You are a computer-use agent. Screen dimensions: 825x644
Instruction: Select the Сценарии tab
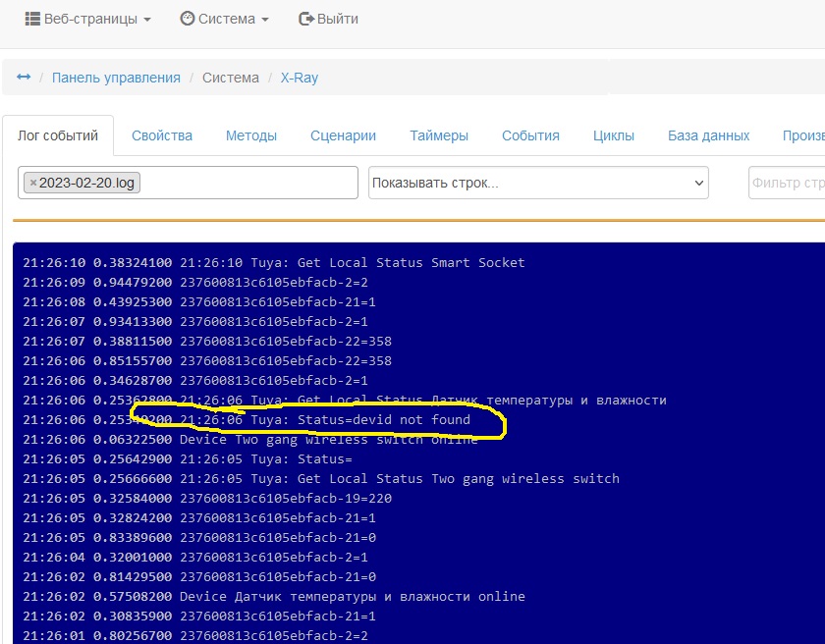[343, 135]
